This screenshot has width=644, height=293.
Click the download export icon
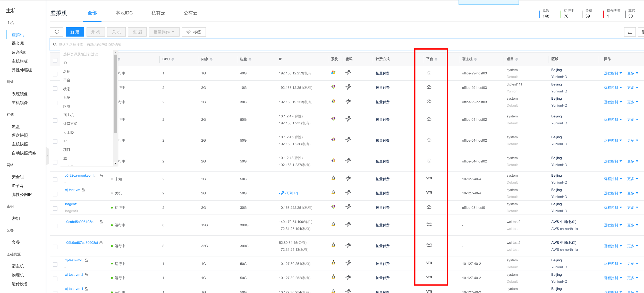pos(630,32)
